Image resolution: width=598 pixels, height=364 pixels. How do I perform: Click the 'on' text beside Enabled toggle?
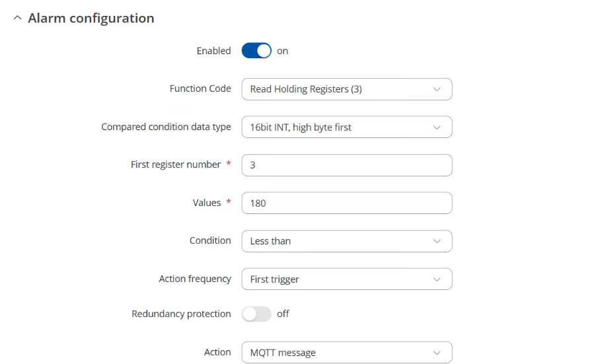click(282, 51)
